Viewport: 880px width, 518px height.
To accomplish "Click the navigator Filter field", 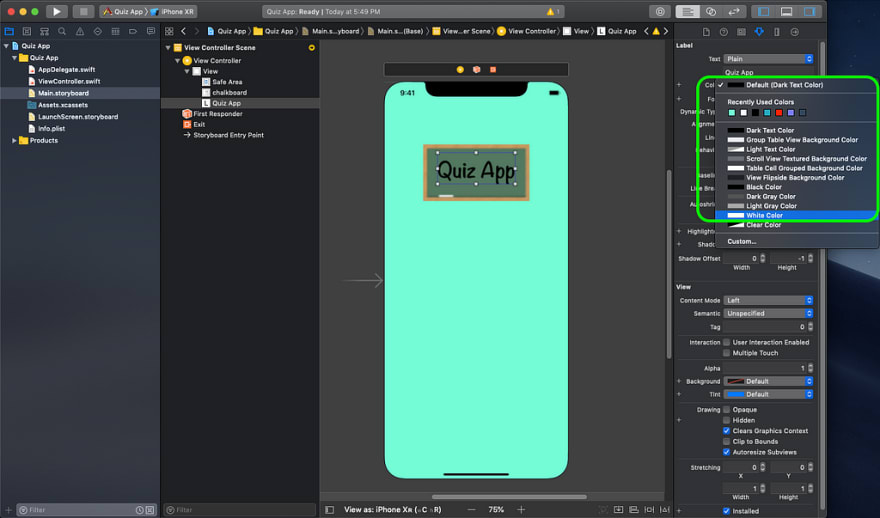I will tap(86, 510).
